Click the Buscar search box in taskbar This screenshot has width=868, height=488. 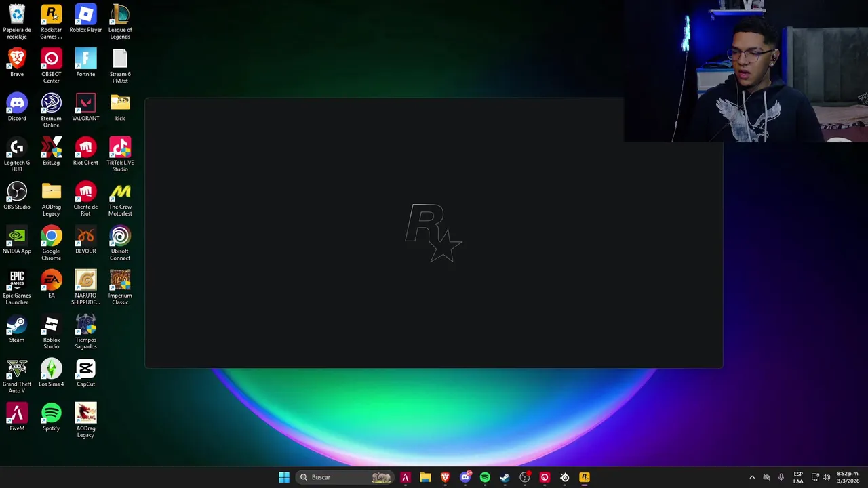(346, 477)
